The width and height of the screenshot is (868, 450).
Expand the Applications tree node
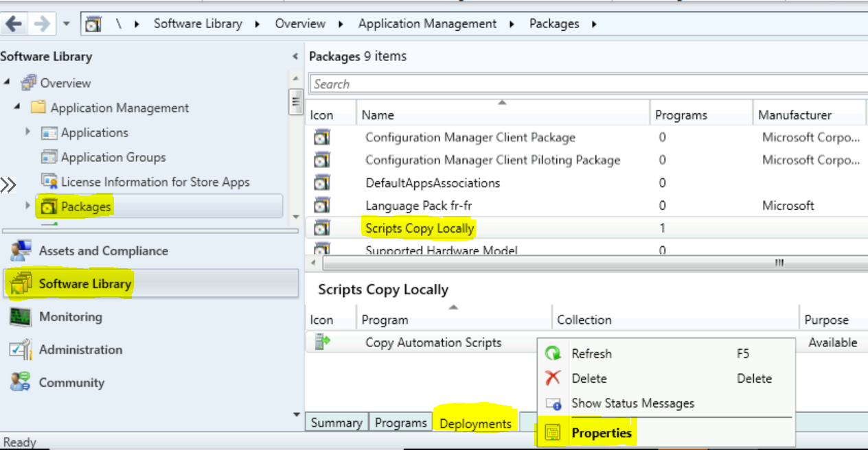(x=28, y=132)
